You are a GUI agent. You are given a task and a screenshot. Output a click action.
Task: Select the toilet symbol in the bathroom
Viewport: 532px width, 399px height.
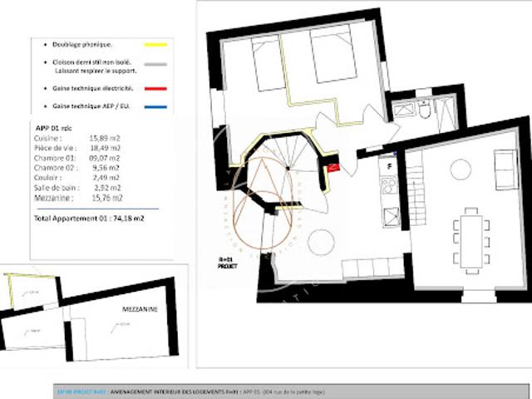(425, 109)
